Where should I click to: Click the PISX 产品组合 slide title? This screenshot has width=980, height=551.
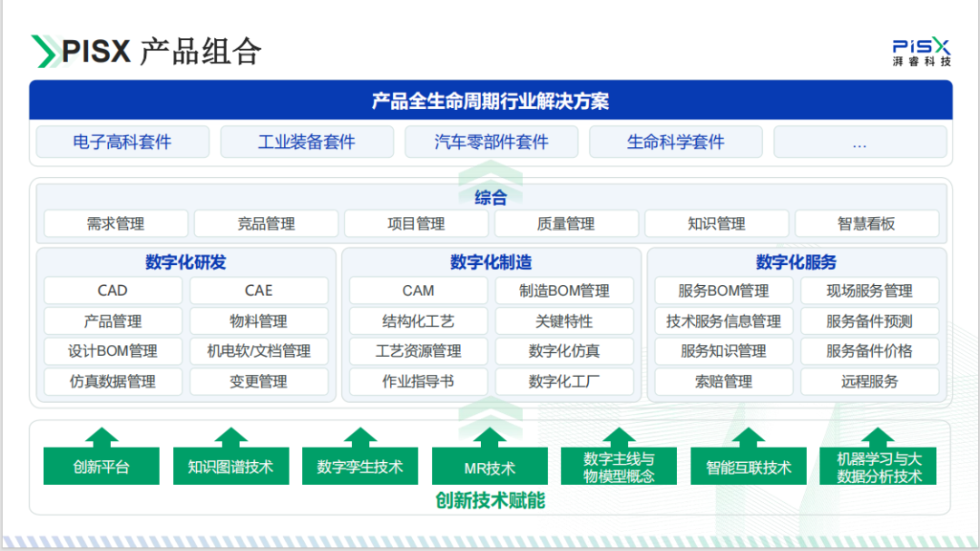click(162, 51)
